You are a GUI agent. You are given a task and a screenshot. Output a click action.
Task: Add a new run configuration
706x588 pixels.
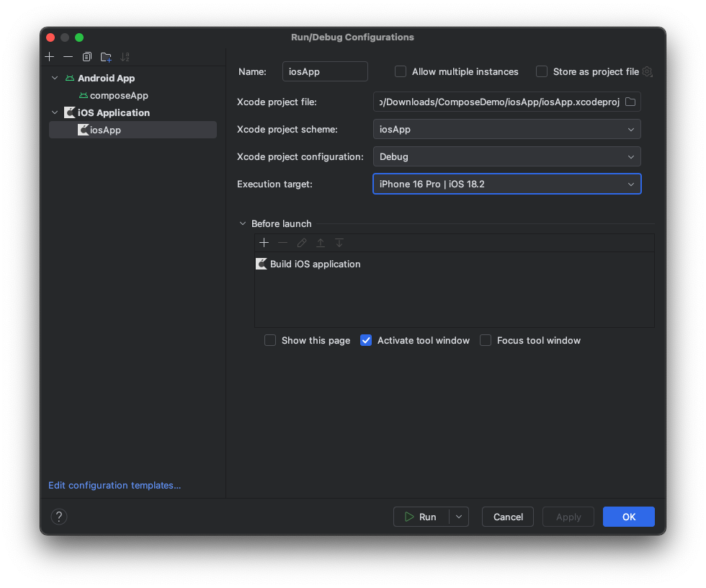[x=50, y=57]
